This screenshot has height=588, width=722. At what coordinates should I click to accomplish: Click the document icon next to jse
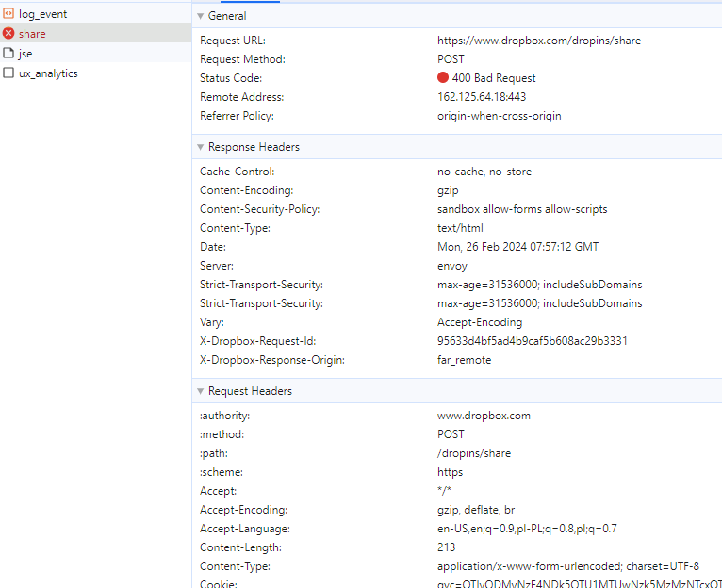[x=8, y=54]
